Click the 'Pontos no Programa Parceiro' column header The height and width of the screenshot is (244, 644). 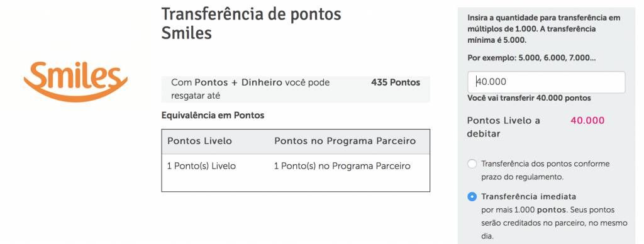pos(345,141)
